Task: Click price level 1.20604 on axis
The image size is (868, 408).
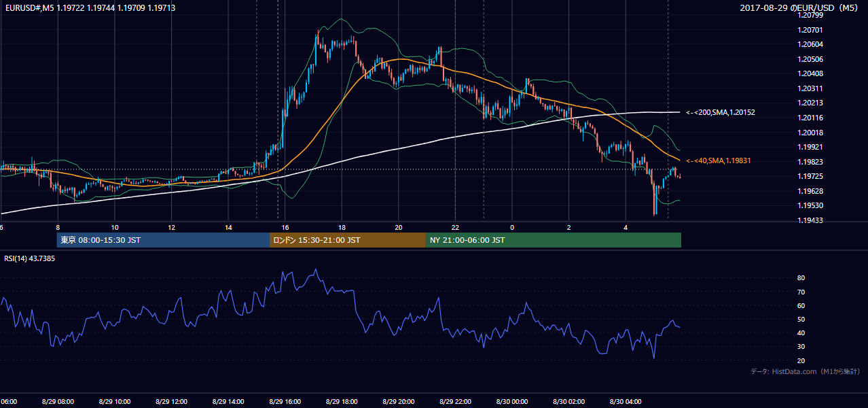Action: pos(812,45)
